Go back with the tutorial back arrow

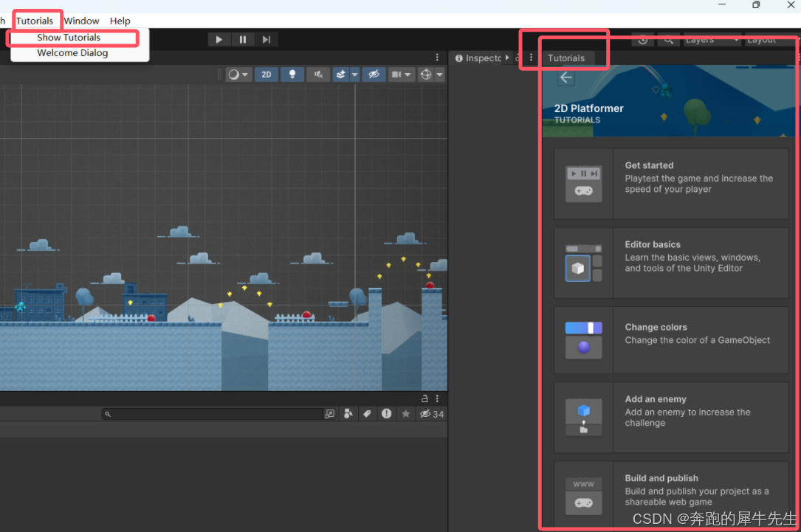tap(566, 77)
